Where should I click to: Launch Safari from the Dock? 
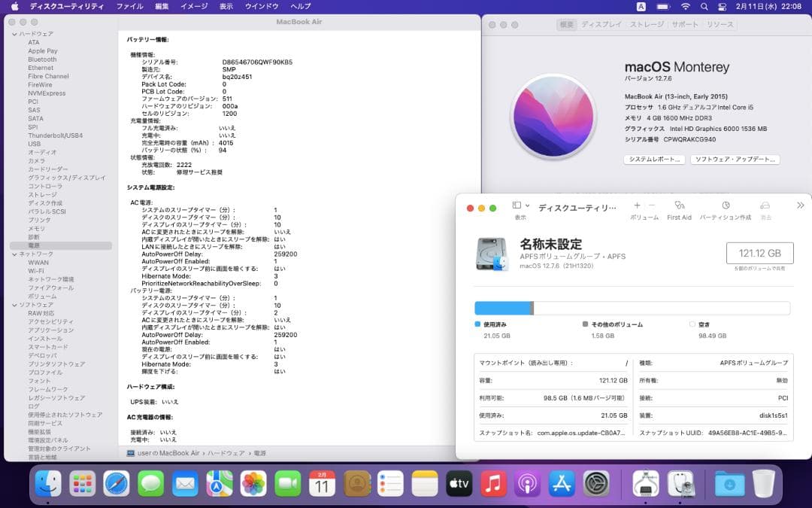[117, 484]
